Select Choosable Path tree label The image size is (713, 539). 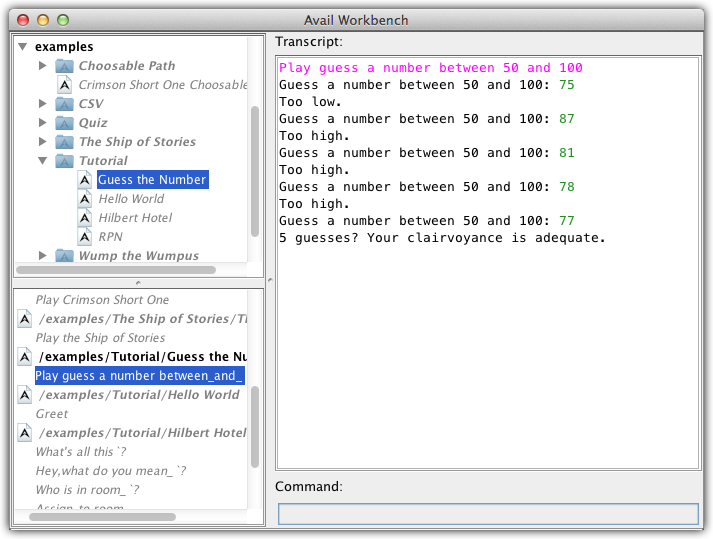pos(127,66)
